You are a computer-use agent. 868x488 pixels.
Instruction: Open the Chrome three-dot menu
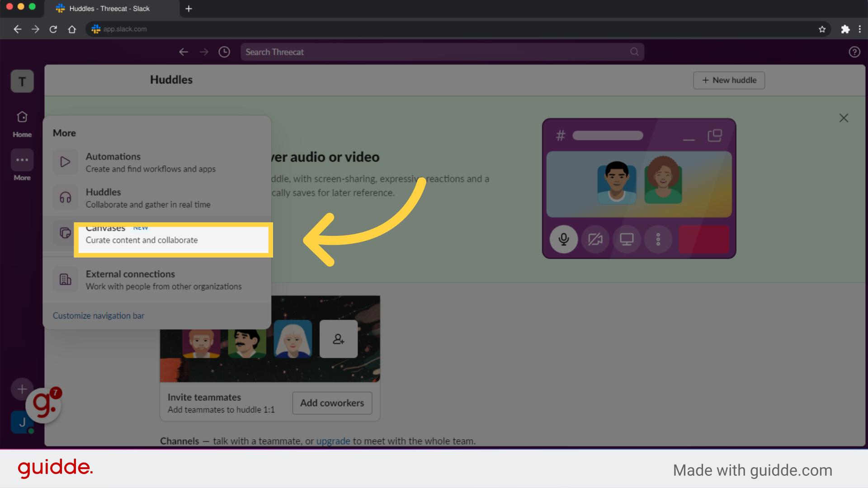point(860,29)
